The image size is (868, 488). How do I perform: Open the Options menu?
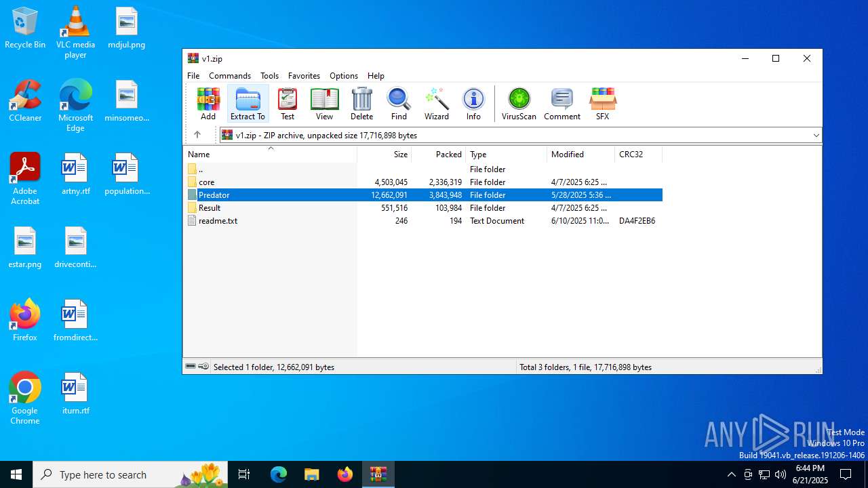[344, 75]
